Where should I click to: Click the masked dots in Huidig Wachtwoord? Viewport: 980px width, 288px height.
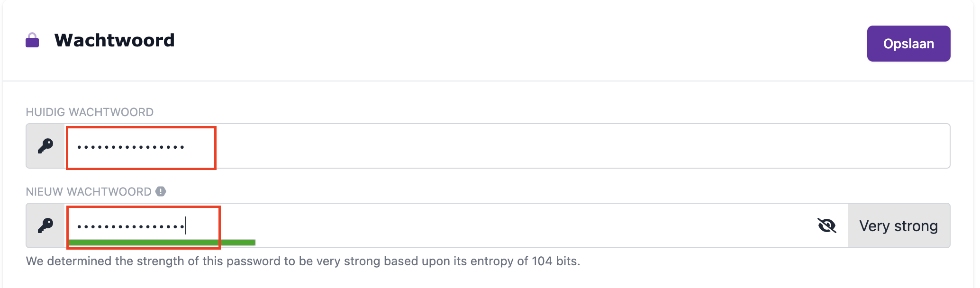pyautogui.click(x=131, y=147)
